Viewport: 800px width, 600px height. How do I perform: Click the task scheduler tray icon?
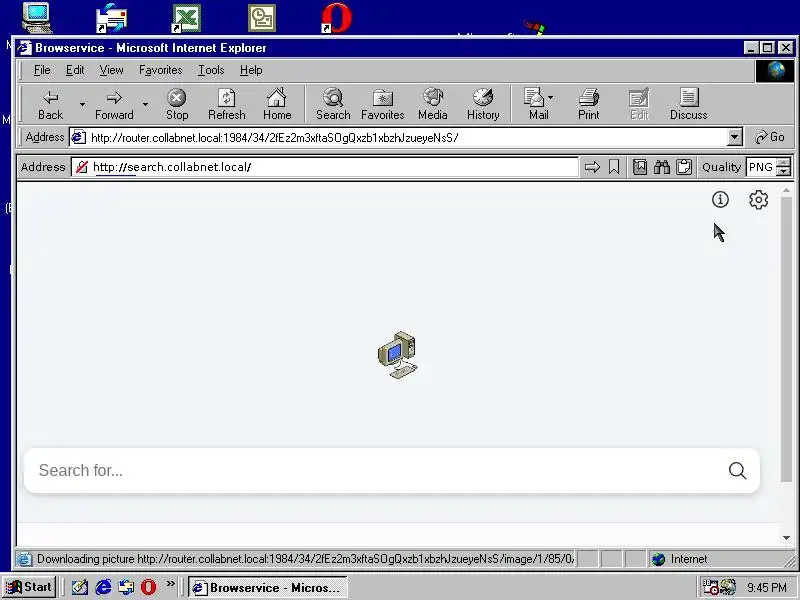710,587
